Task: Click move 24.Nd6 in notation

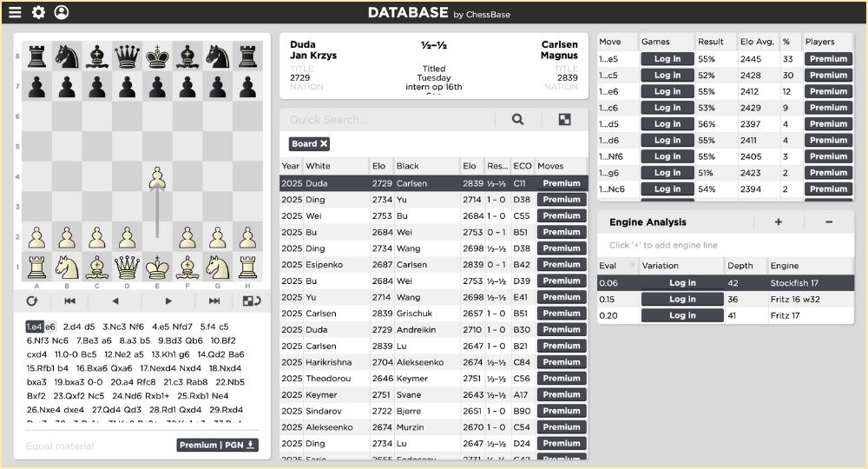Action: pyautogui.click(x=128, y=396)
